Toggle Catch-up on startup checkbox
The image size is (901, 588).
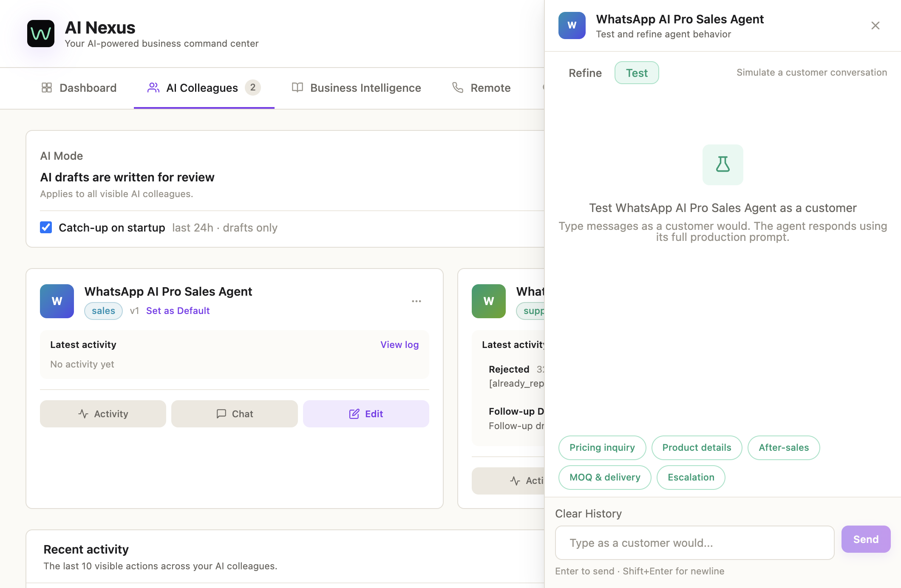46,227
